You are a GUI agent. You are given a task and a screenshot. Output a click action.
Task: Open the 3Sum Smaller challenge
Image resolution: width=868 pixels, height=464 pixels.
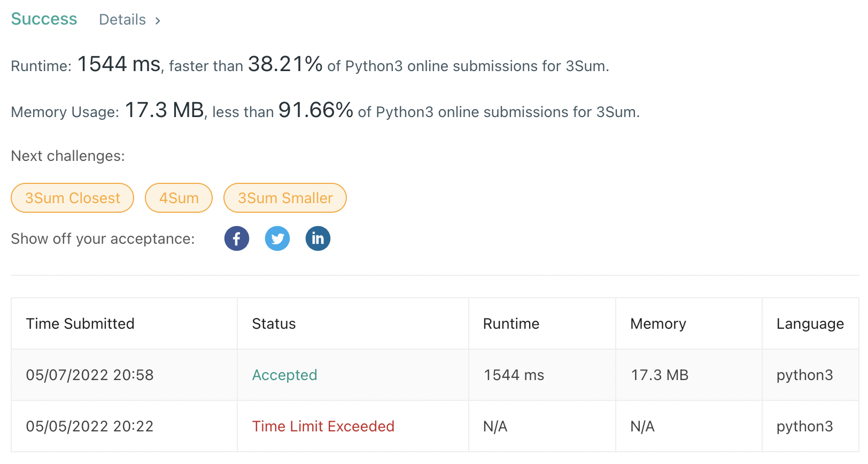tap(285, 198)
